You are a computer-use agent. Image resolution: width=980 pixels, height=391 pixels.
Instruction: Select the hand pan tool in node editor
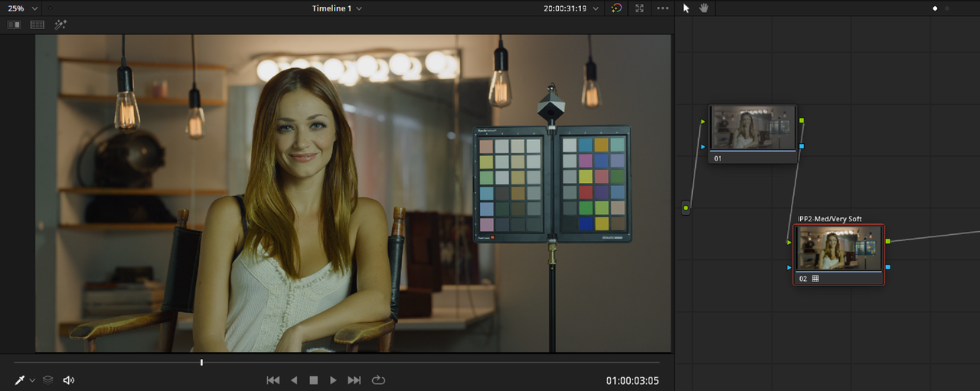704,8
